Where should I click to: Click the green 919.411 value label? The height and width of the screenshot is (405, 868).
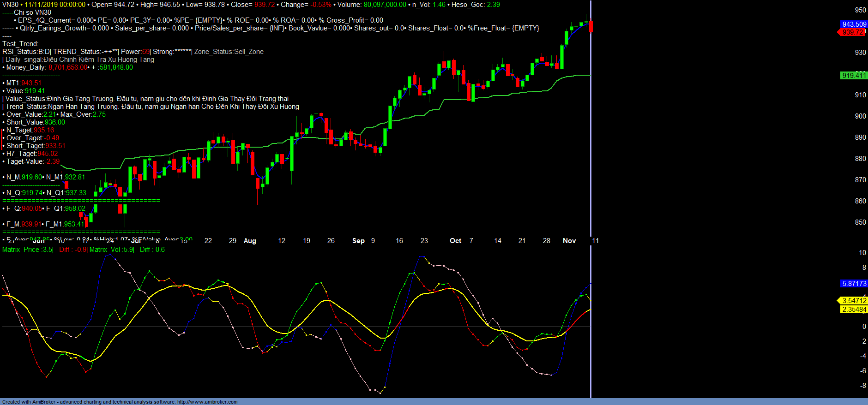(853, 76)
